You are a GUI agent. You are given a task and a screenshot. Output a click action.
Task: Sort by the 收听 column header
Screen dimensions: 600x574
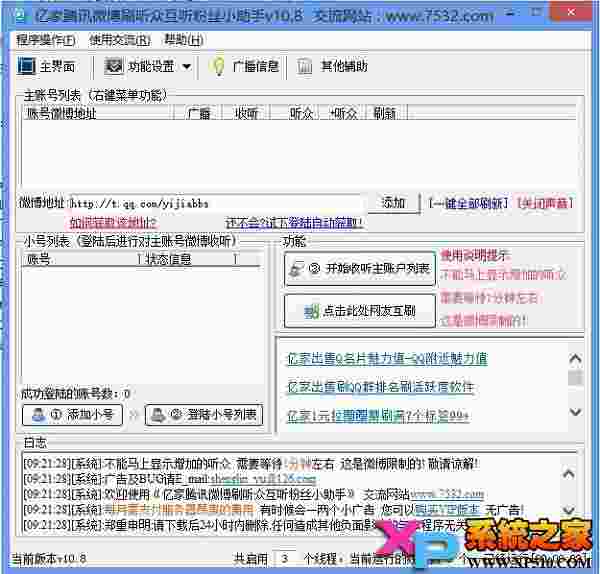[x=246, y=113]
